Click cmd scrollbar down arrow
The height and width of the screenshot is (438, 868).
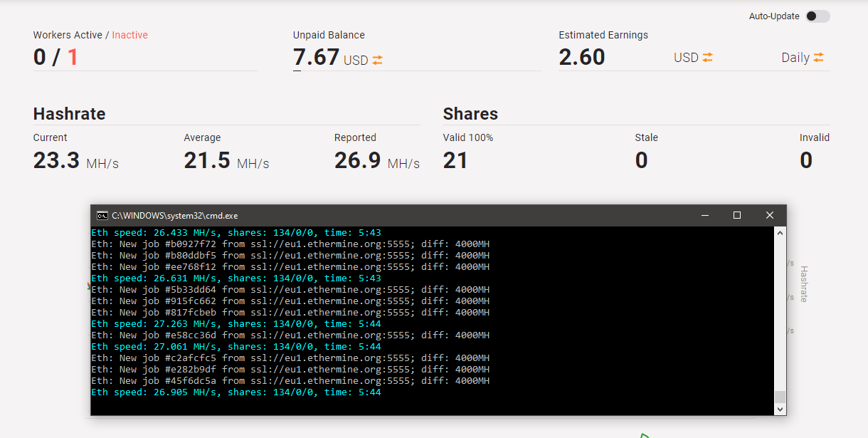coord(780,409)
